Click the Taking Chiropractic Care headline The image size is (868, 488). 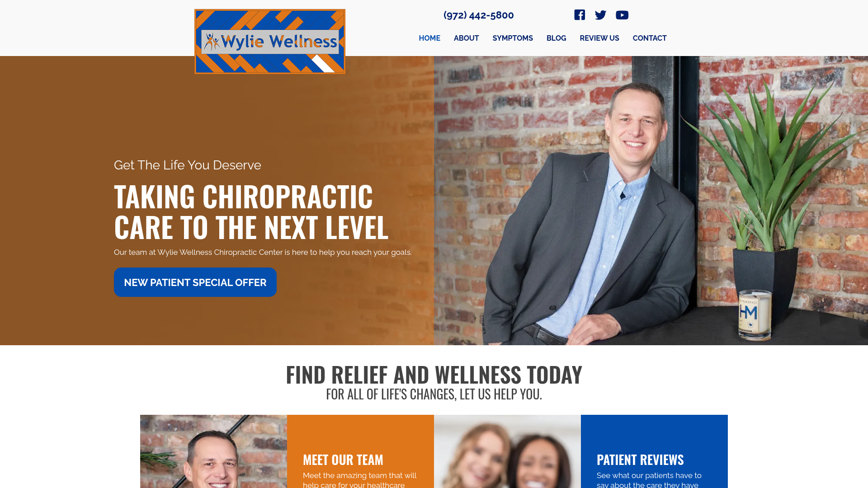click(x=251, y=211)
